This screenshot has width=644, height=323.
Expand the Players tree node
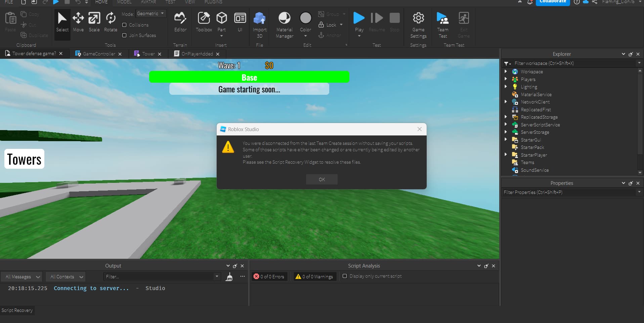point(506,79)
